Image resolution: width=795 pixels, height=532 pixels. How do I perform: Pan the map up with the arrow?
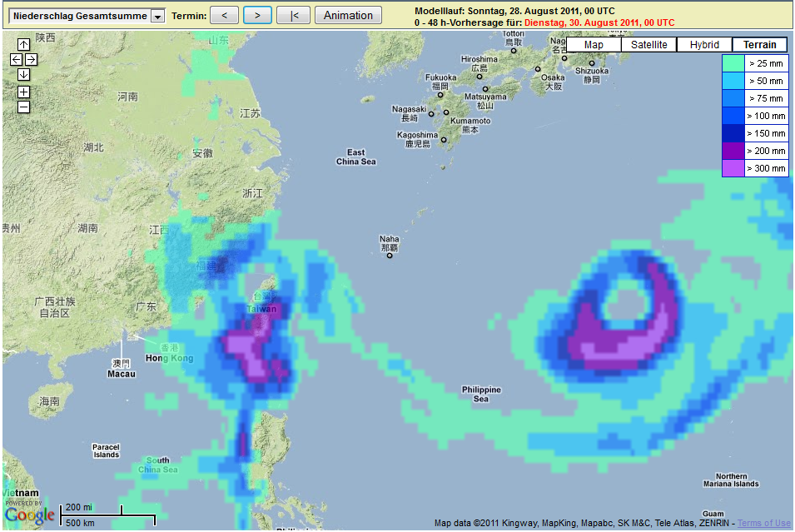point(23,44)
